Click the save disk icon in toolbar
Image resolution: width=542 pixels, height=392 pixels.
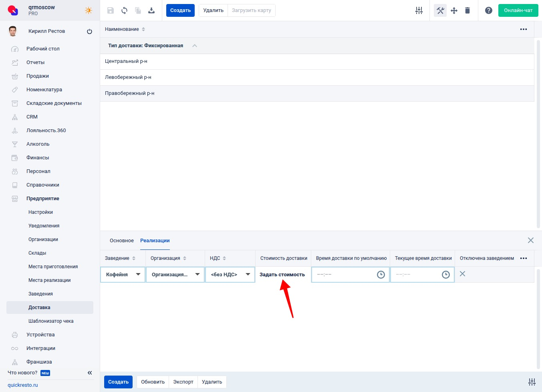pos(111,10)
